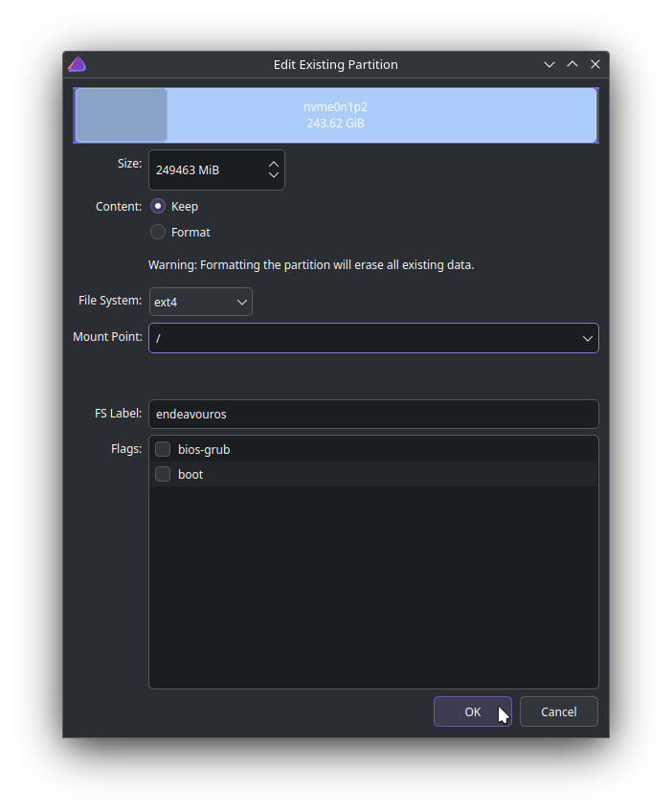This screenshot has width=672, height=812.
Task: Maximize the dialog with up chevron
Action: [x=572, y=64]
